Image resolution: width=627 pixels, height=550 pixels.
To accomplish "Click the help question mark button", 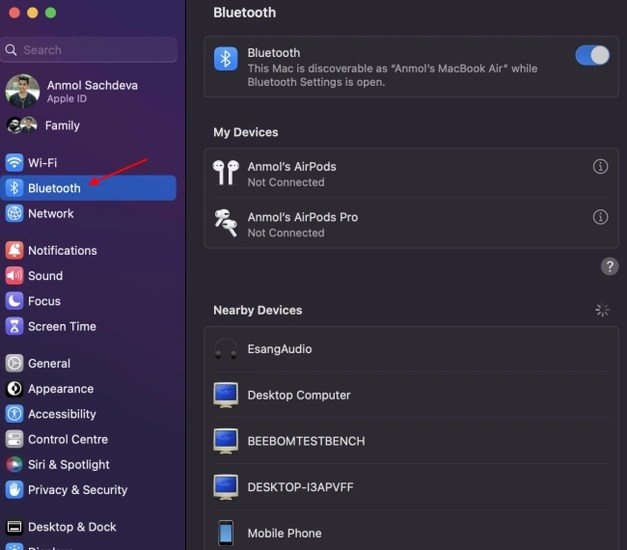I will coord(609,266).
